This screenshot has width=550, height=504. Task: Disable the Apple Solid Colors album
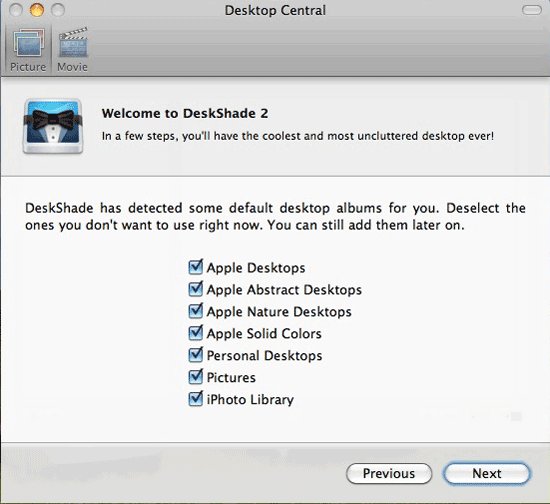(x=195, y=333)
